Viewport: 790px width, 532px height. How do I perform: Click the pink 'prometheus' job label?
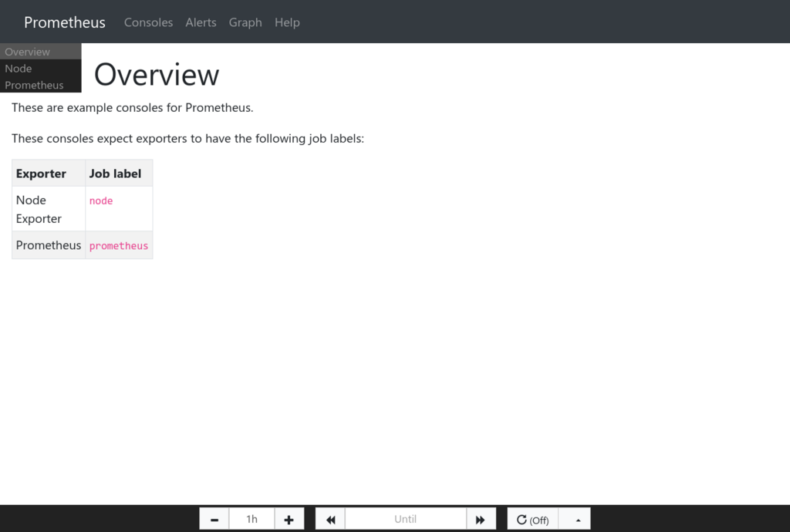pyautogui.click(x=118, y=246)
